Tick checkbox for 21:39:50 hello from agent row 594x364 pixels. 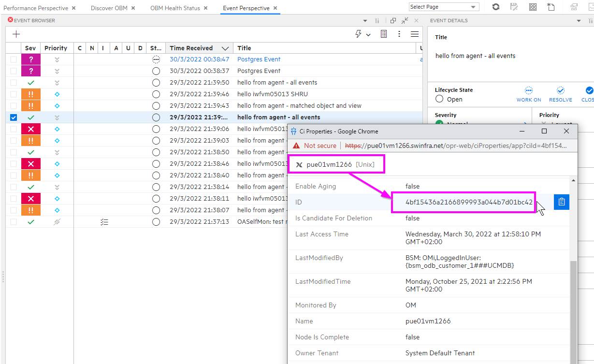pos(14,83)
